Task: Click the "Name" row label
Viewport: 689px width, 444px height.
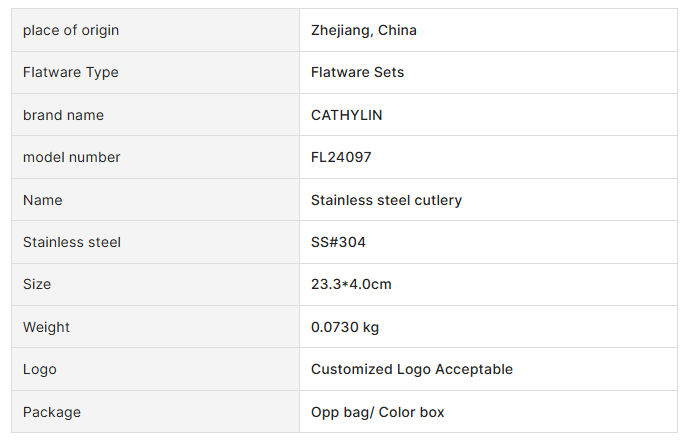Action: (x=43, y=200)
